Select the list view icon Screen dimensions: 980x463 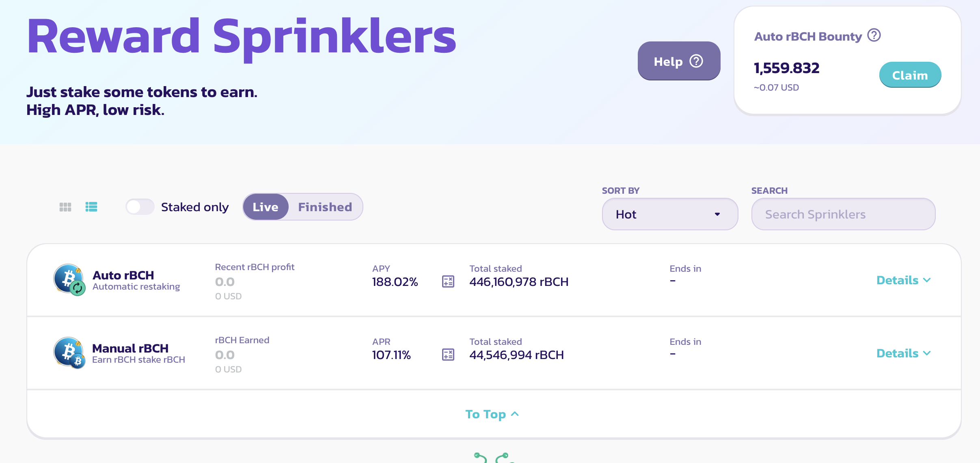pos(91,207)
